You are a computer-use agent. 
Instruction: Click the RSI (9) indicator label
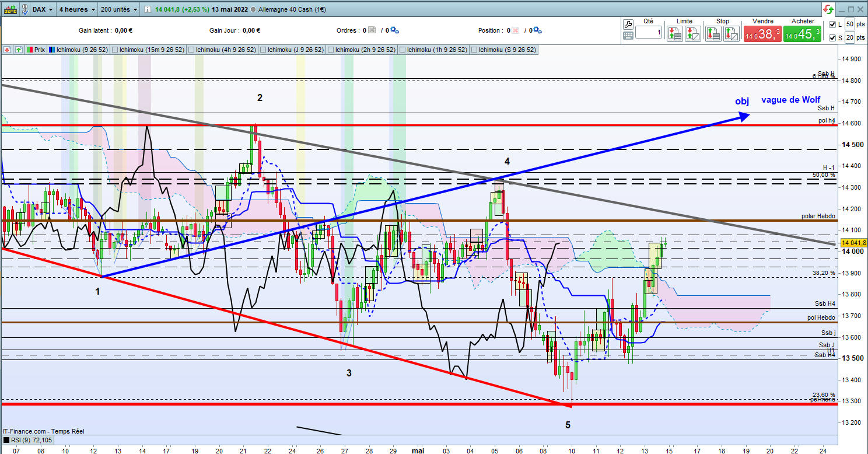point(31,440)
